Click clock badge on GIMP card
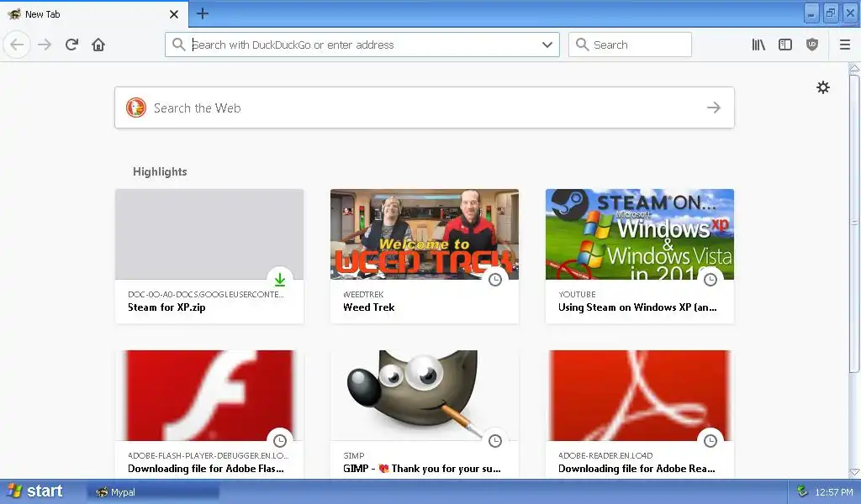The image size is (861, 504). pyautogui.click(x=495, y=440)
